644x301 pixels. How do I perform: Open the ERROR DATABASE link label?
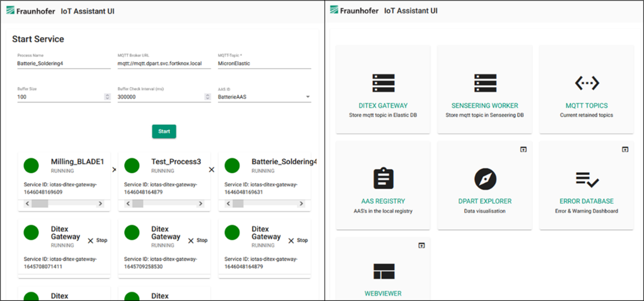coord(586,202)
